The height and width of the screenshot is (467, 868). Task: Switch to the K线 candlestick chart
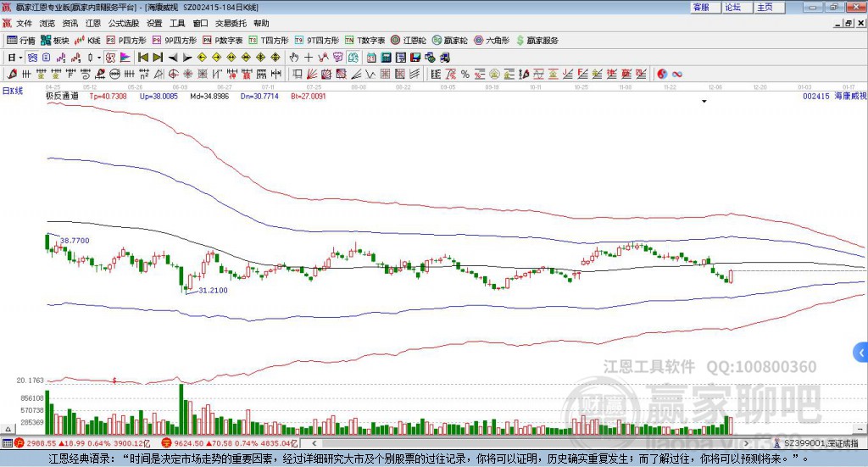87,41
